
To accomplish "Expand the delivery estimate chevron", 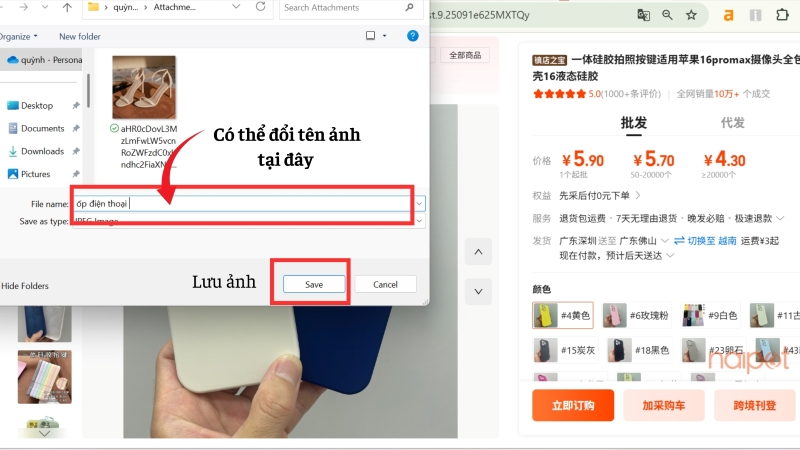I will [x=670, y=256].
